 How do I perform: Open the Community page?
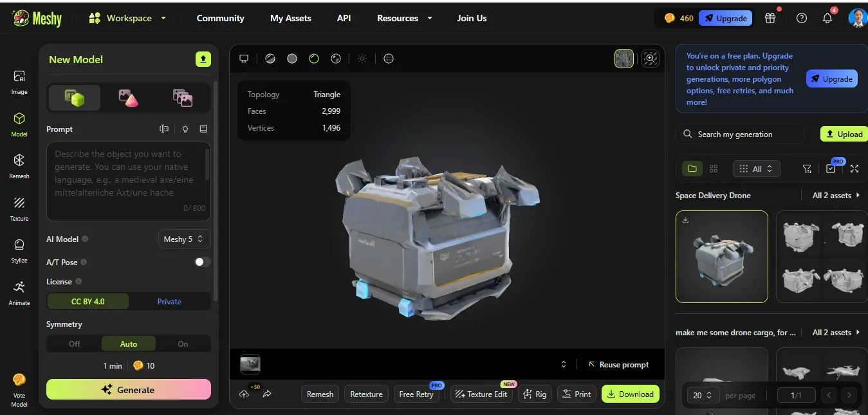coord(220,18)
